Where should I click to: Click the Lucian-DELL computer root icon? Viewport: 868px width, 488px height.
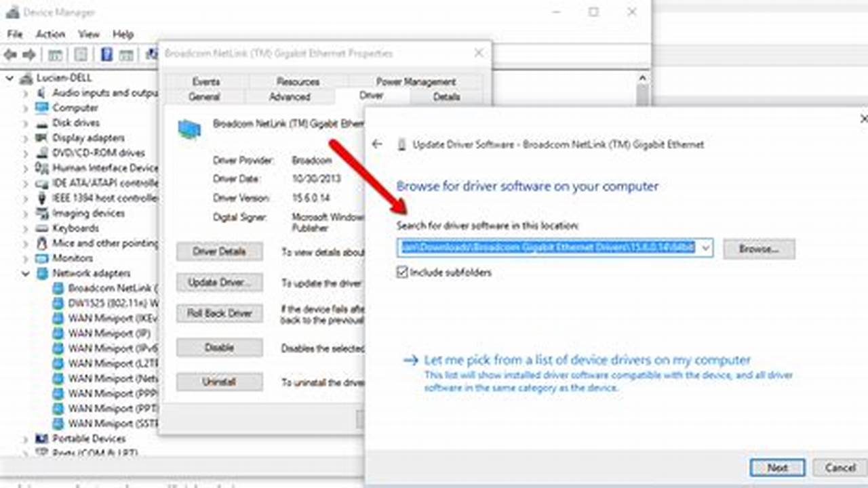click(x=26, y=78)
